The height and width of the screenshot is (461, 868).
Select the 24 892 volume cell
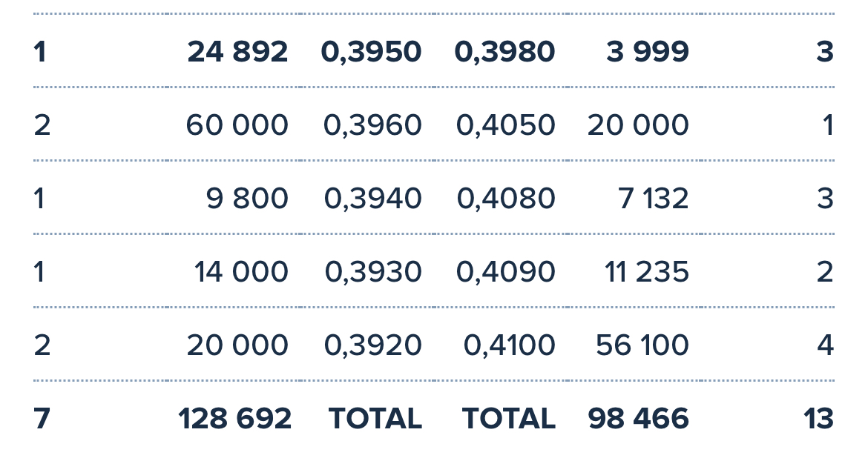point(237,52)
